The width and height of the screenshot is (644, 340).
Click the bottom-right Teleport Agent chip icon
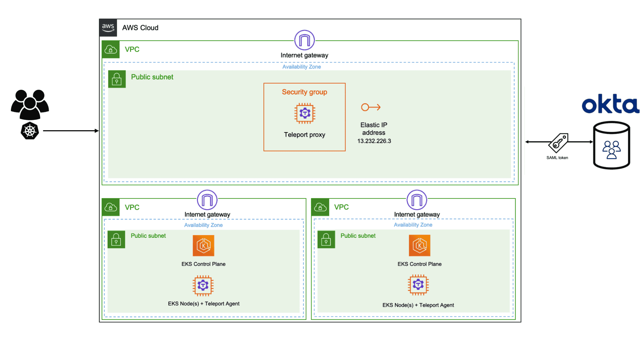[418, 285]
